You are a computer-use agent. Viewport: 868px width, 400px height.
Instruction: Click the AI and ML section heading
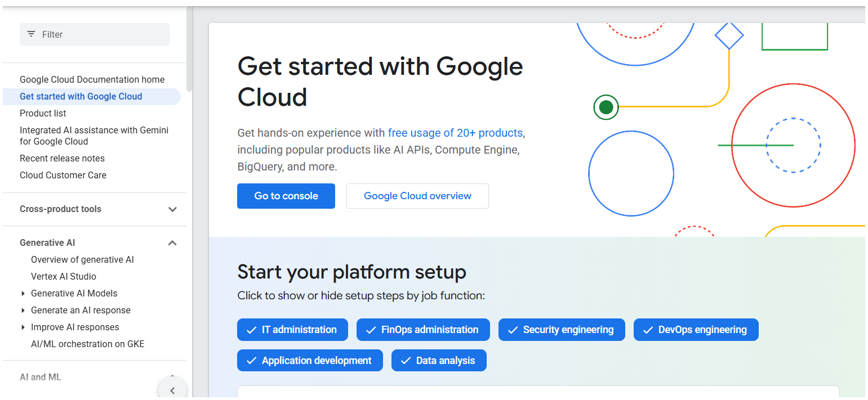click(41, 377)
